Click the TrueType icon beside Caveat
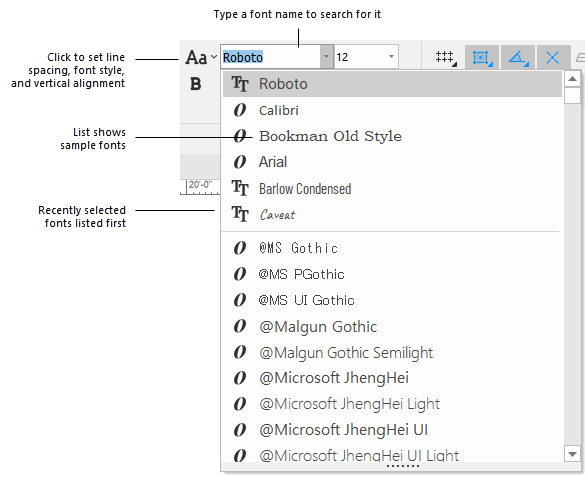 tap(240, 214)
